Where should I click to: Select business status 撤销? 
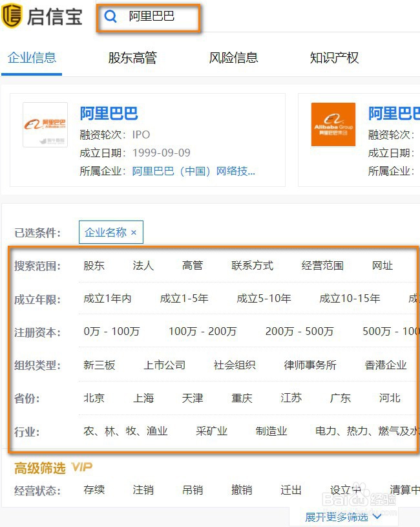coord(242,490)
